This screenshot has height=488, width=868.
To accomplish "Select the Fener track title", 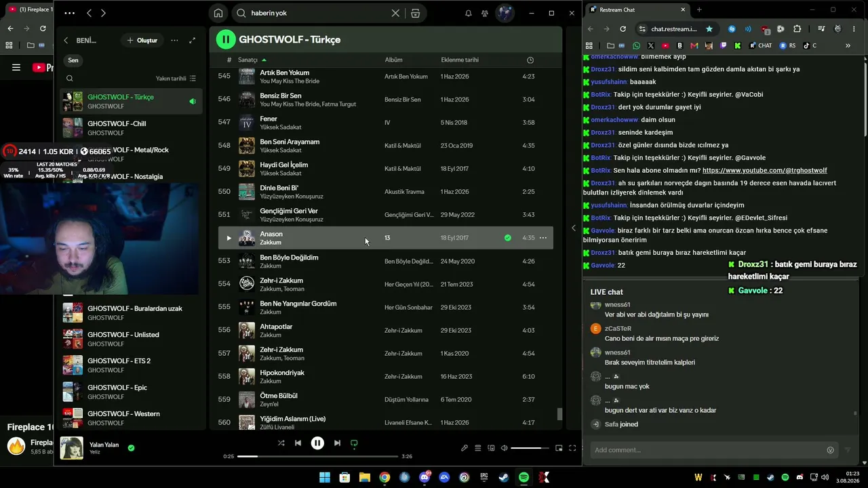I will pyautogui.click(x=269, y=119).
